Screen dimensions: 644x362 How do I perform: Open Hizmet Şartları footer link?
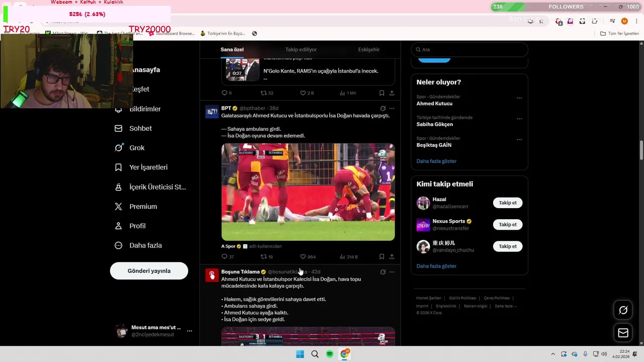pyautogui.click(x=429, y=298)
